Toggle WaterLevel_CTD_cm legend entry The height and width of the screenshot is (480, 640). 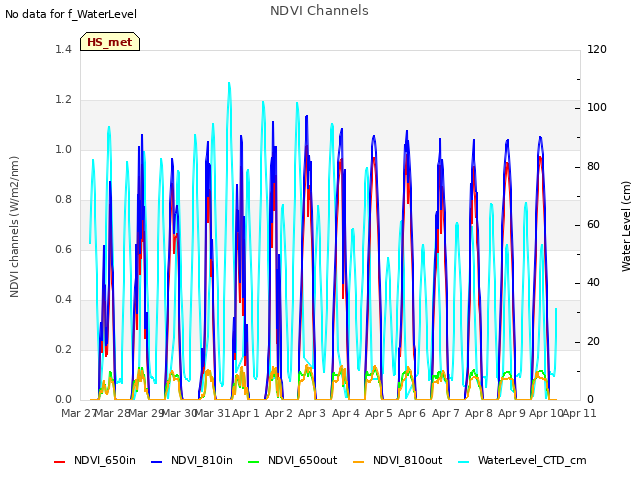click(522, 460)
